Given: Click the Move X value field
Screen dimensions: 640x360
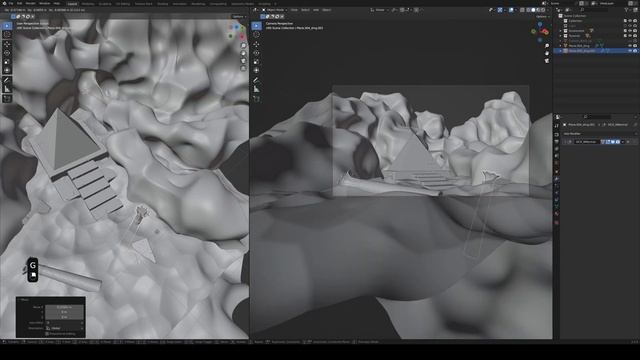Looking at the screenshot, I should (x=64, y=307).
